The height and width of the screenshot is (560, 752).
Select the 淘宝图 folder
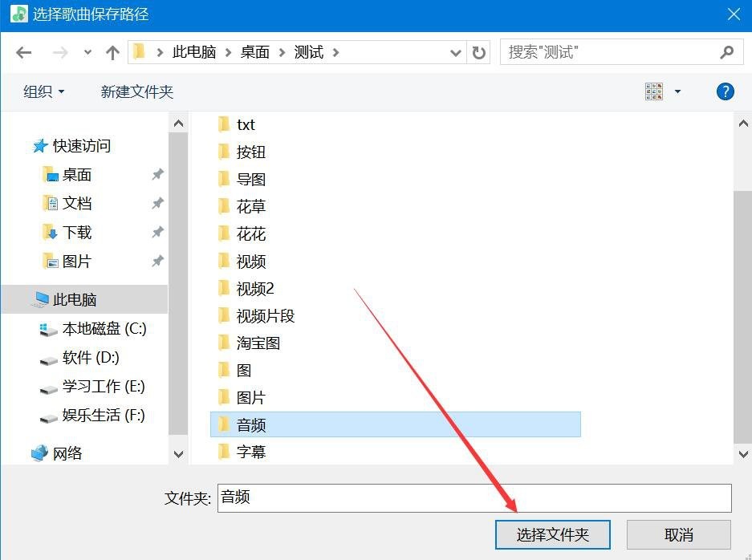(x=258, y=343)
